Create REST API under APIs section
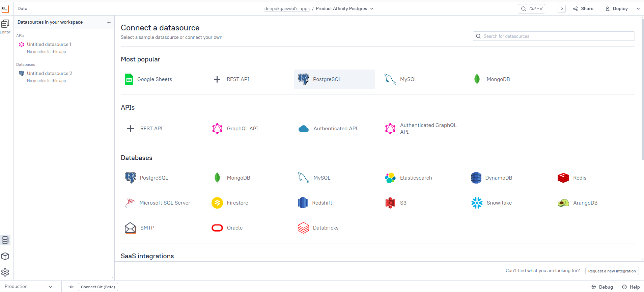 (145, 129)
